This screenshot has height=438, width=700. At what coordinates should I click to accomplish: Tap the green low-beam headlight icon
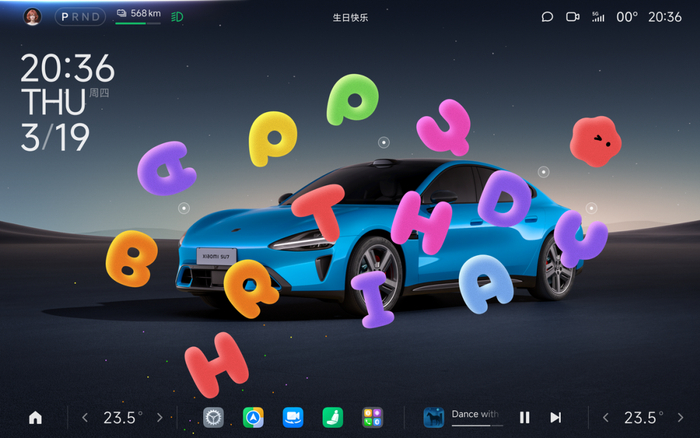177,17
